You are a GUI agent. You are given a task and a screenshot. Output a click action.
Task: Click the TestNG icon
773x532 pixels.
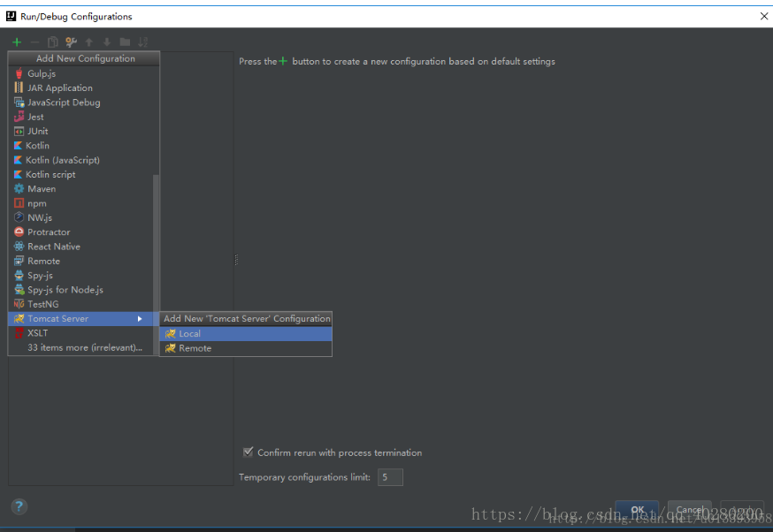[19, 304]
